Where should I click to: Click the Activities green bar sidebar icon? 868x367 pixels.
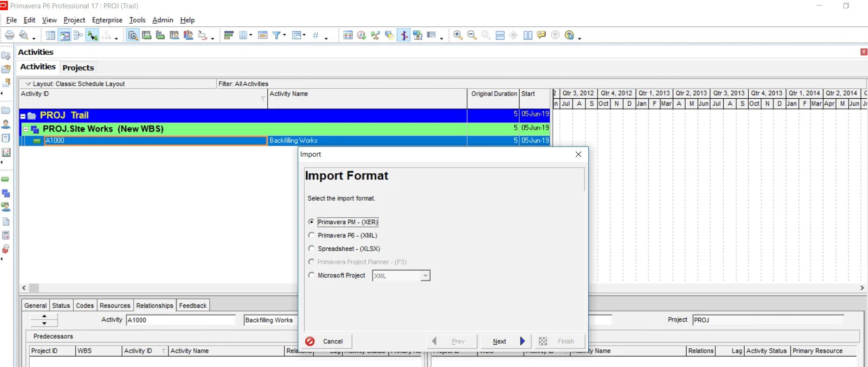coord(6,179)
